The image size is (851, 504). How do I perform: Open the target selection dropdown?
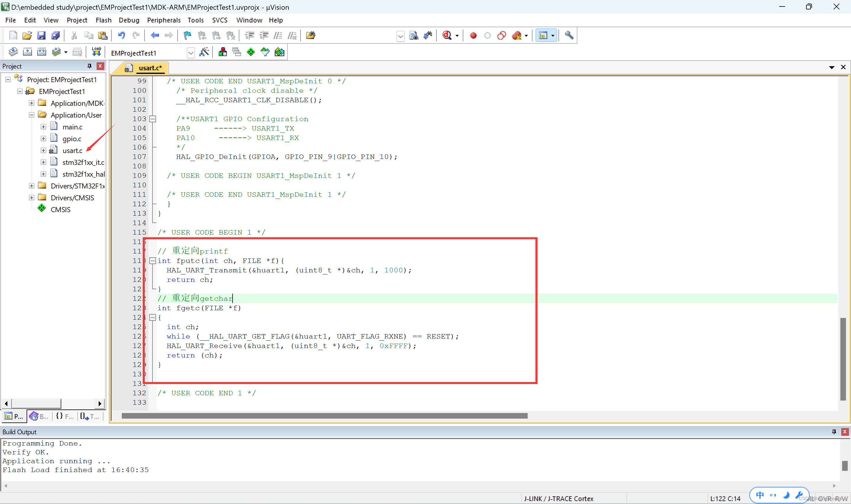[x=191, y=53]
